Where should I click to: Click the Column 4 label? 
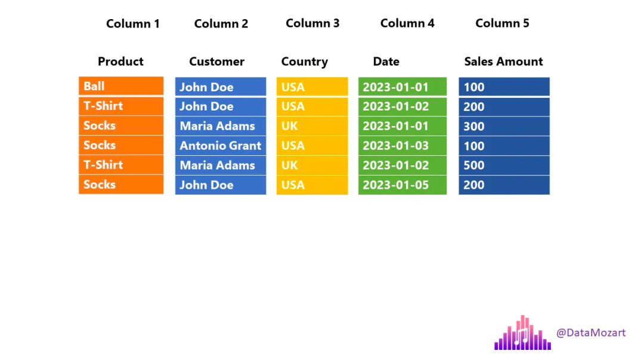pyautogui.click(x=407, y=23)
